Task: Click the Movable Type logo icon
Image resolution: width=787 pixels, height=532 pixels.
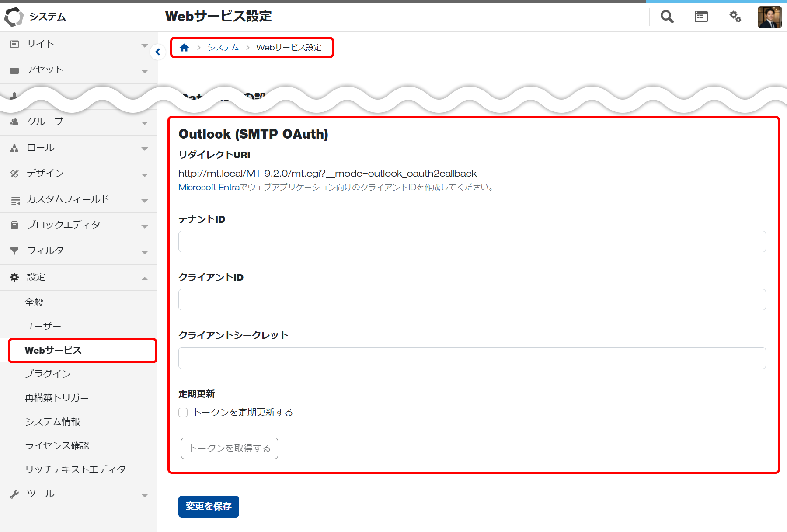Action: 14,17
